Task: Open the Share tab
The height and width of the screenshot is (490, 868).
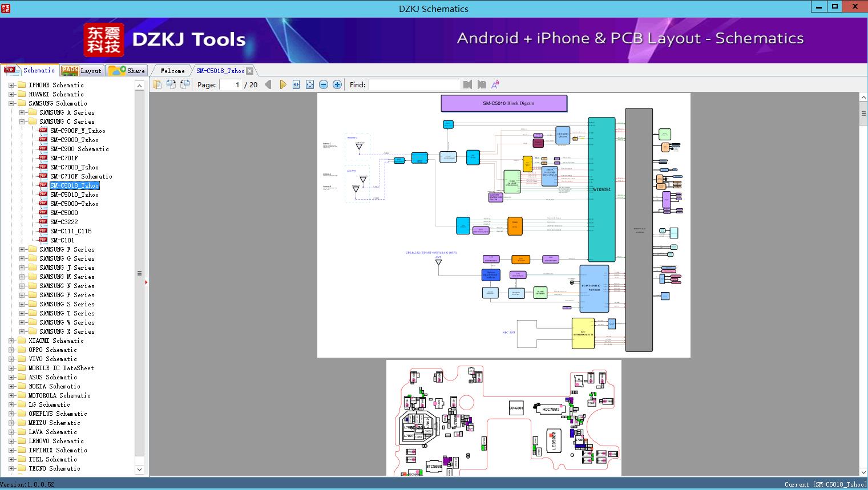Action: pyautogui.click(x=127, y=71)
